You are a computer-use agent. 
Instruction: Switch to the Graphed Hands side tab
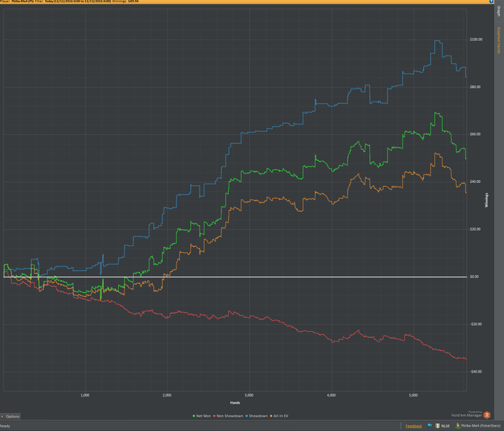pyautogui.click(x=498, y=40)
